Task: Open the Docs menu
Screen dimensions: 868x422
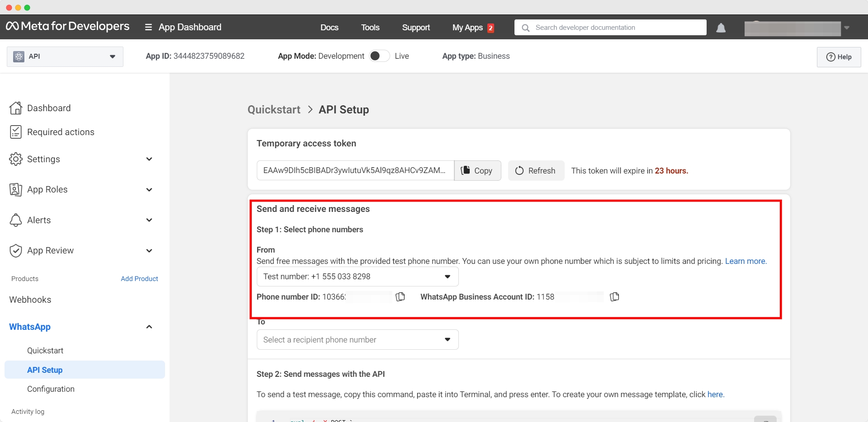Action: tap(329, 28)
